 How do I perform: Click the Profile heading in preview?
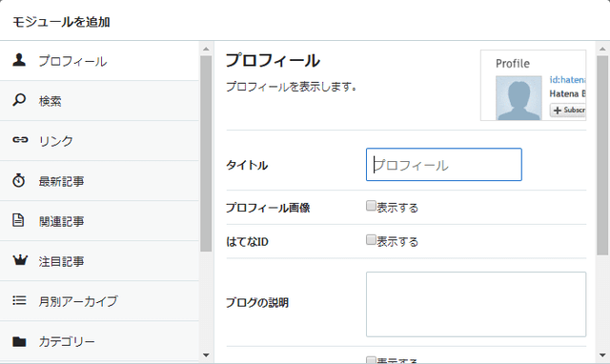point(513,64)
